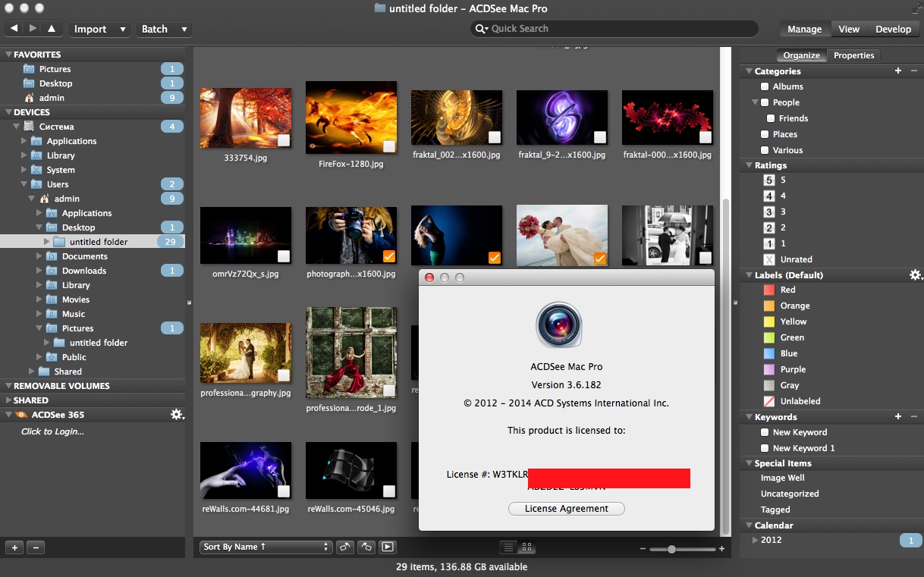Open the Properties pane tab
924x577 pixels.
pos(853,55)
